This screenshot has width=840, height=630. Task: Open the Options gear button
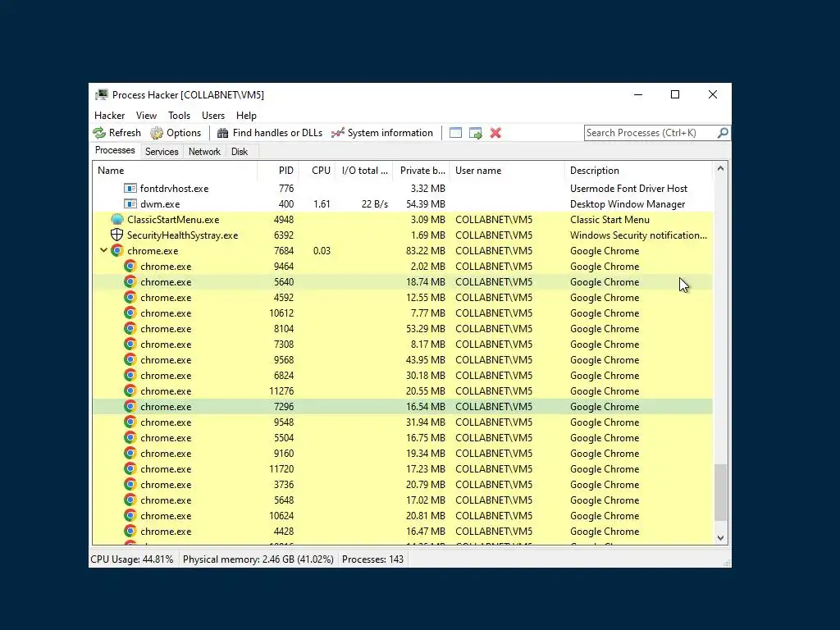click(x=176, y=133)
